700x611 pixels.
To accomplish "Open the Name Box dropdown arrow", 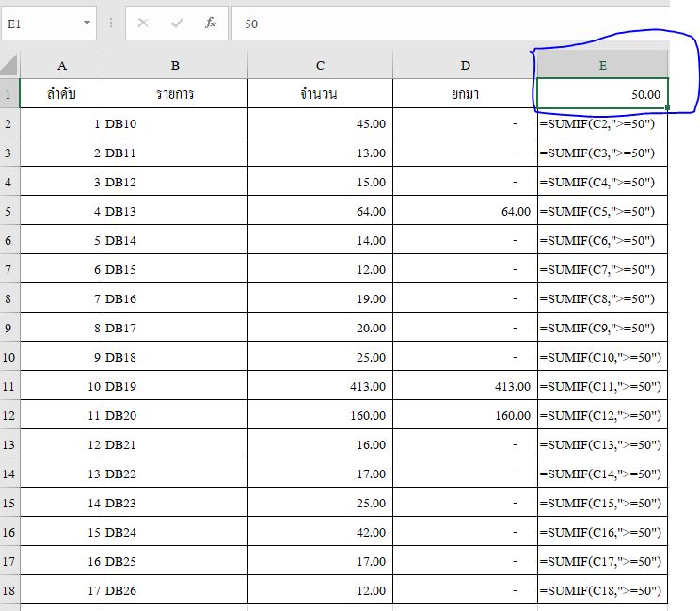I will pyautogui.click(x=87, y=23).
